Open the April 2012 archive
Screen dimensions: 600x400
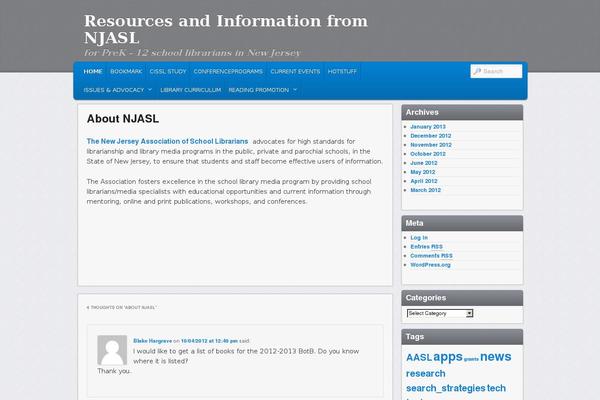[424, 181]
